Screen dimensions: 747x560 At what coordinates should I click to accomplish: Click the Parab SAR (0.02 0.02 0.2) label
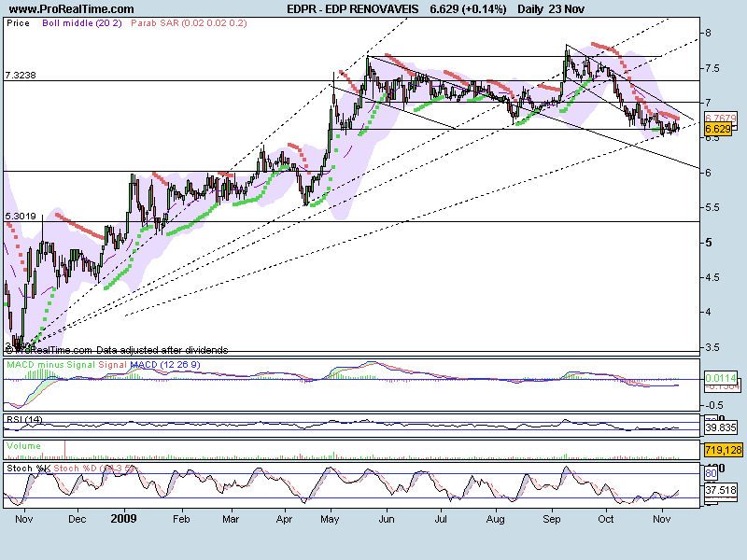pyautogui.click(x=190, y=22)
